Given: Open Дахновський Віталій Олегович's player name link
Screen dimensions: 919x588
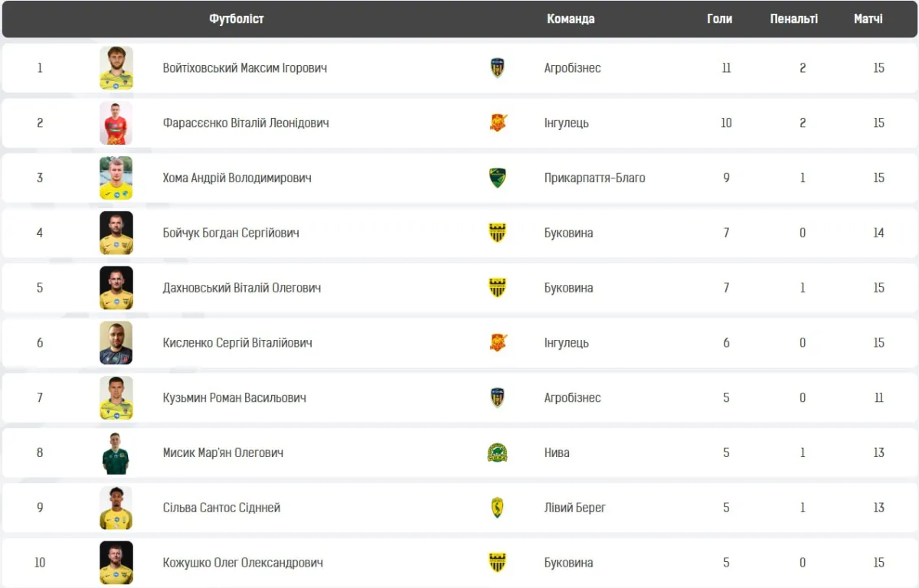Looking at the screenshot, I should click(242, 288).
